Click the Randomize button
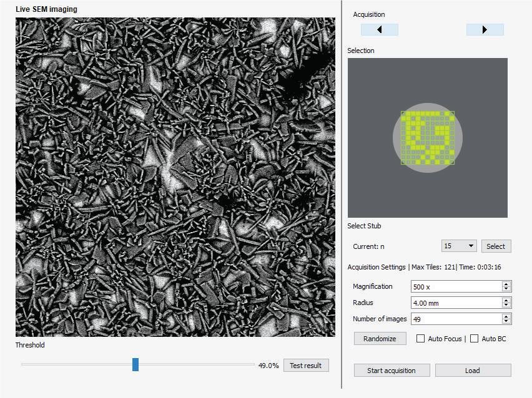Viewport: 532px width, 398px height. [380, 338]
